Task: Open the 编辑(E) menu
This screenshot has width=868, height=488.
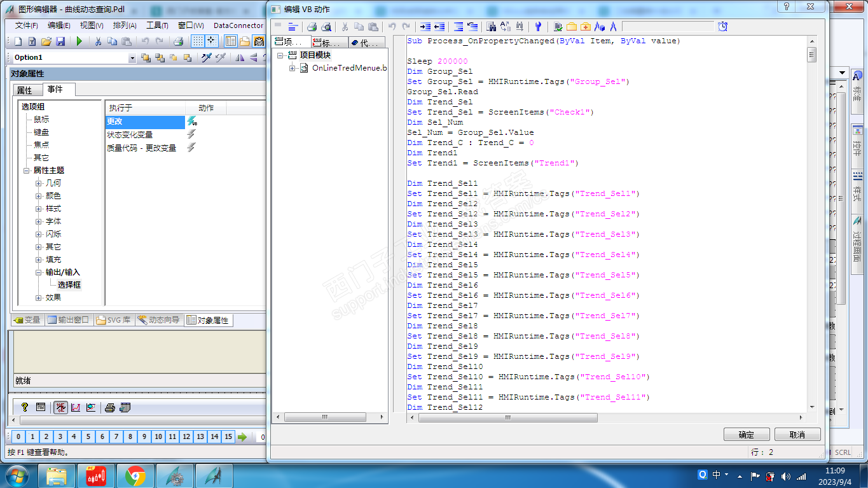Action: (x=59, y=25)
